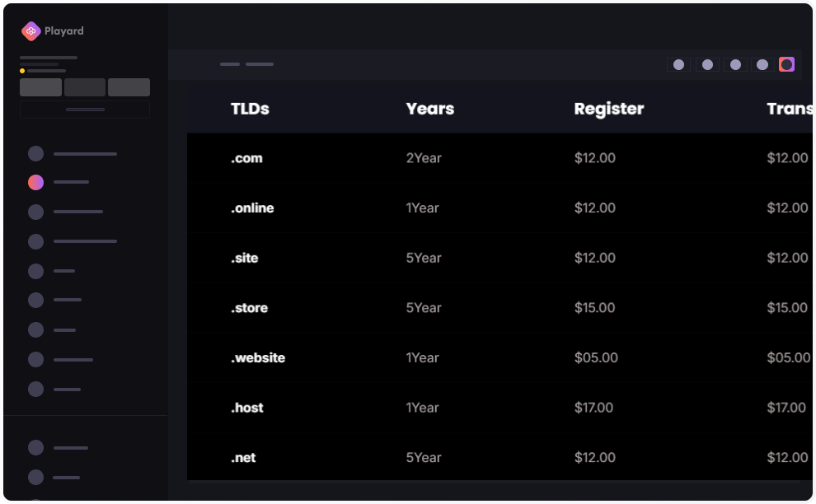The width and height of the screenshot is (816, 504).
Task: Click the $17.00 register price for .host
Action: pos(593,408)
